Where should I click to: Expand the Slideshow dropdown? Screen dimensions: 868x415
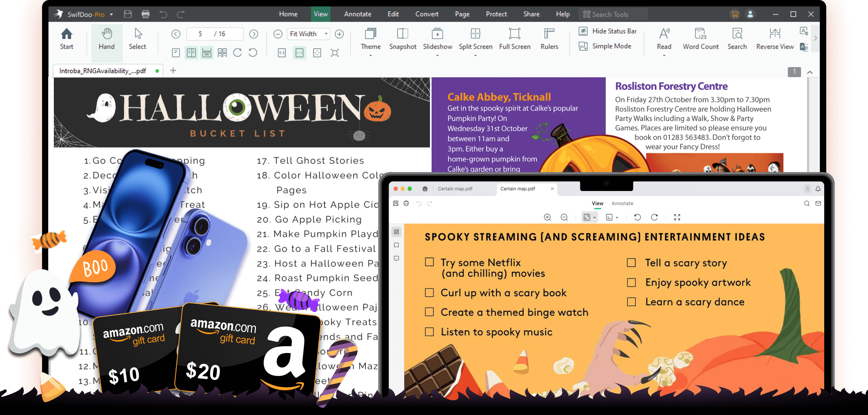coord(437,55)
